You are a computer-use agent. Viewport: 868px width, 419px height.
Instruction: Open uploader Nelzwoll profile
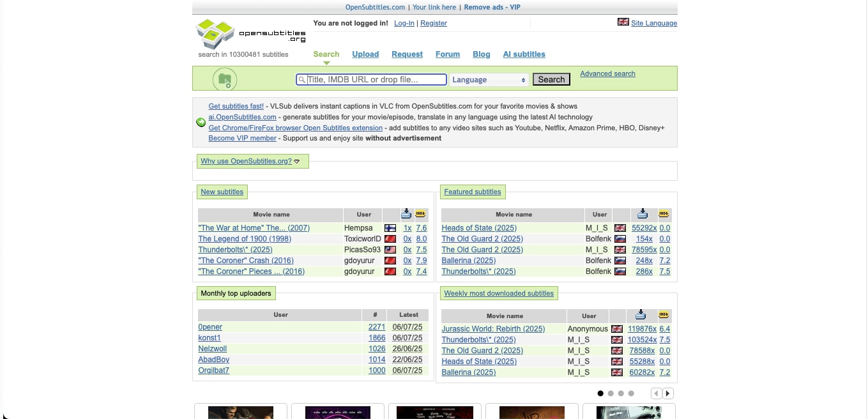213,349
